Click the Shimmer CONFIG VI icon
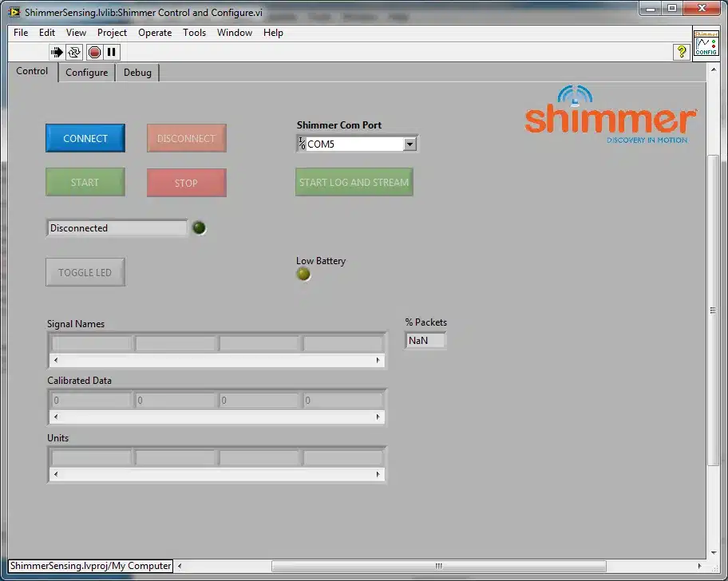This screenshot has height=581, width=728. tap(706, 43)
